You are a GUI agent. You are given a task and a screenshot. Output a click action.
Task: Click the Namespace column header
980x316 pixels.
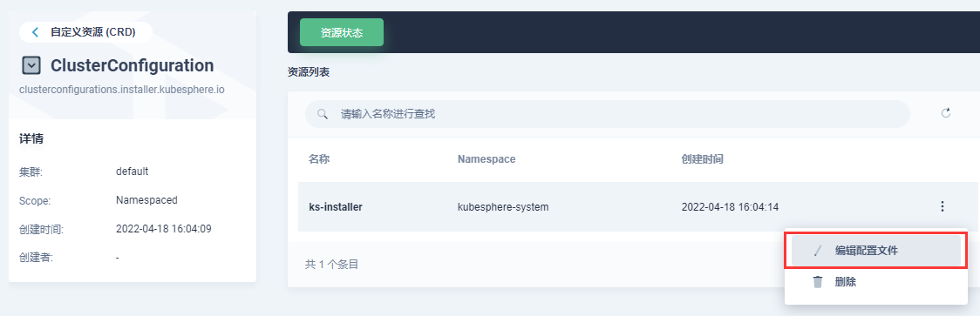(x=487, y=159)
